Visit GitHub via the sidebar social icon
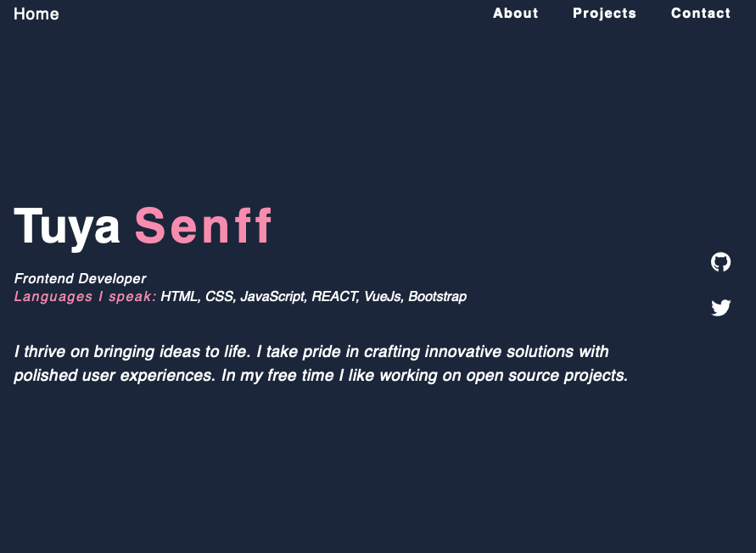Viewport: 756px width, 553px height. click(x=720, y=262)
